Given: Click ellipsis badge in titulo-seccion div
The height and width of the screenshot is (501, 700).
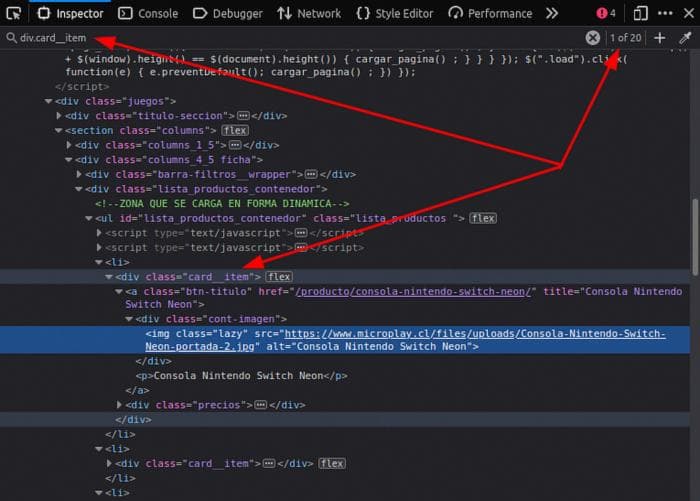Looking at the screenshot, I should [x=243, y=116].
